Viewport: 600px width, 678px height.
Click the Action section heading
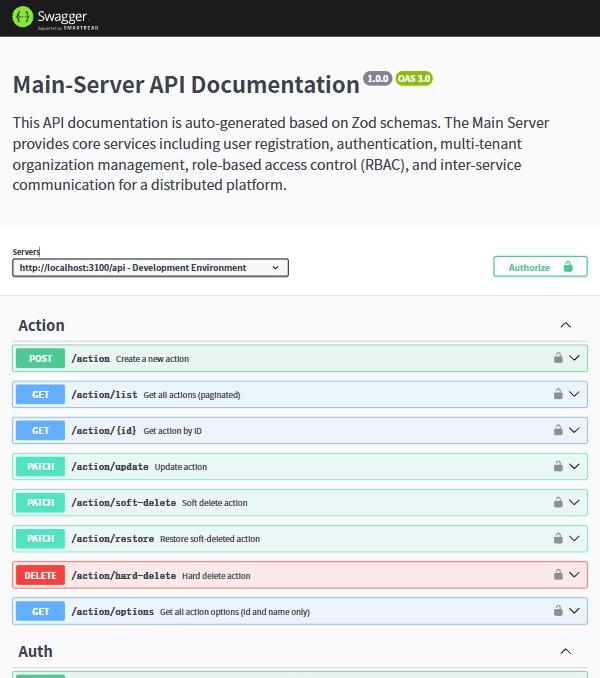(x=41, y=326)
